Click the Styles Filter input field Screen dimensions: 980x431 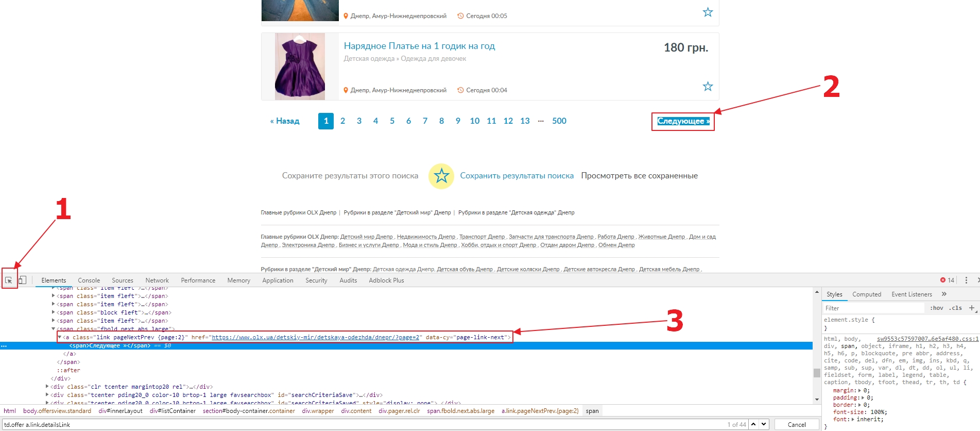click(x=873, y=308)
